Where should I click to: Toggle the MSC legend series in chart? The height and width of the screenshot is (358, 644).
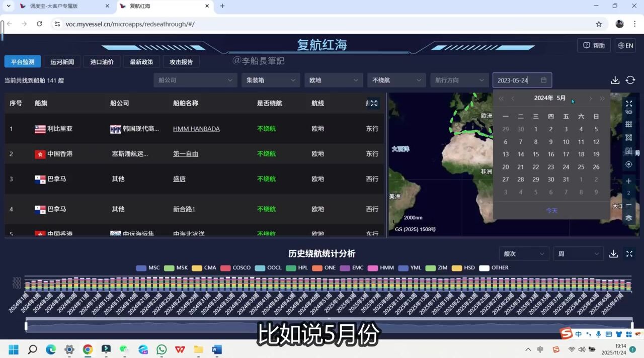148,268
